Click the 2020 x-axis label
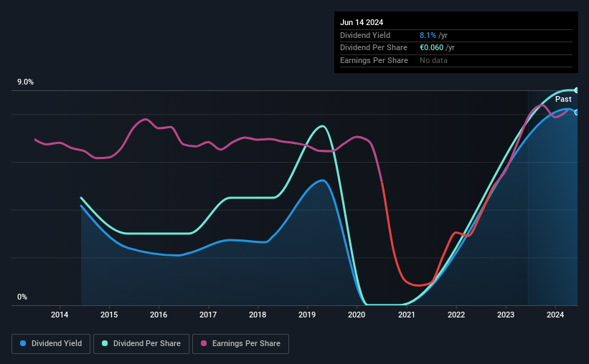The image size is (589, 364). pos(357,315)
